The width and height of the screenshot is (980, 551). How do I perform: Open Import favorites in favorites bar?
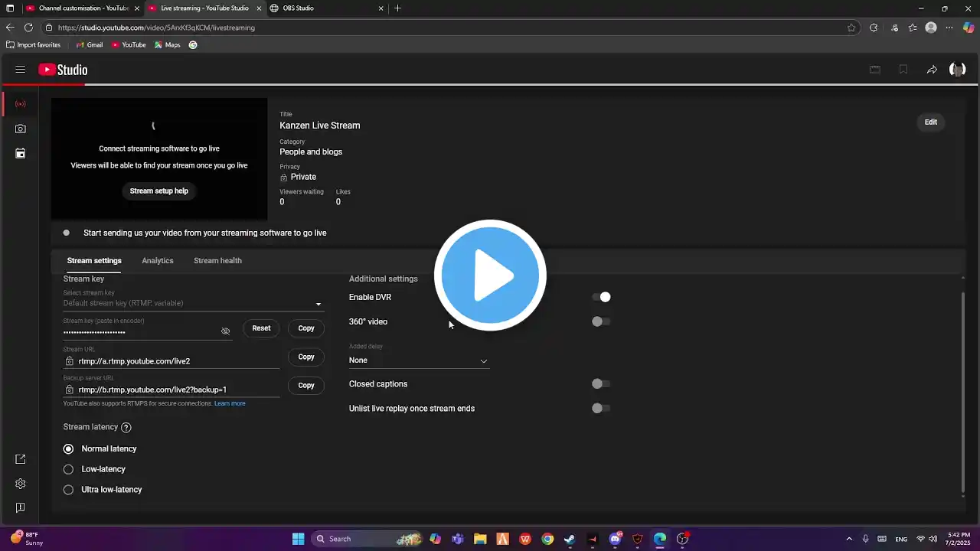click(x=34, y=45)
